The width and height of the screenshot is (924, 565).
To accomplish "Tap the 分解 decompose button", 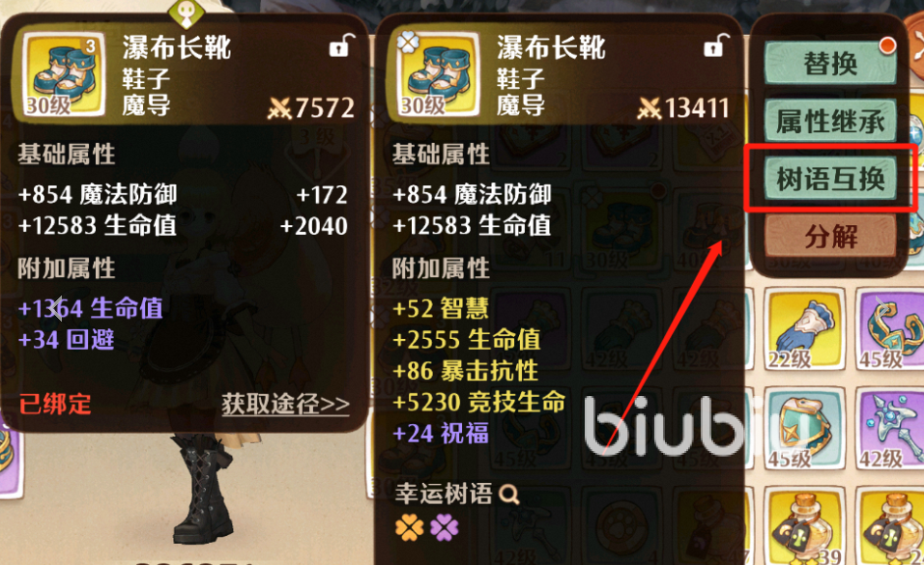I will pyautogui.click(x=830, y=237).
